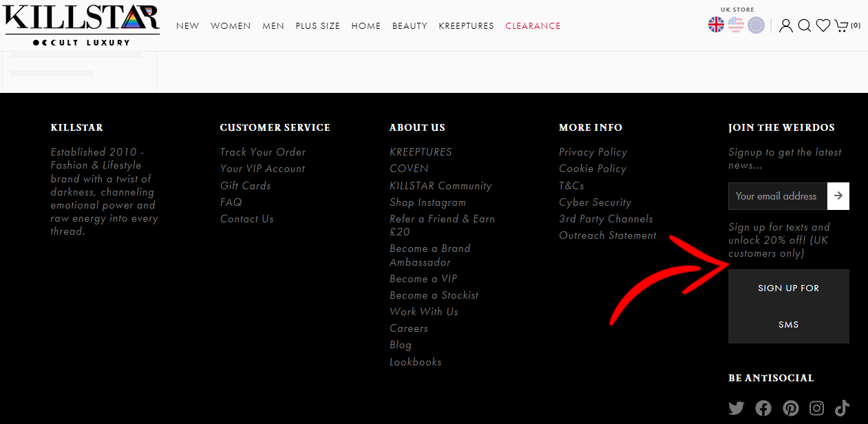
Task: Open the HOME menu item
Action: point(366,26)
